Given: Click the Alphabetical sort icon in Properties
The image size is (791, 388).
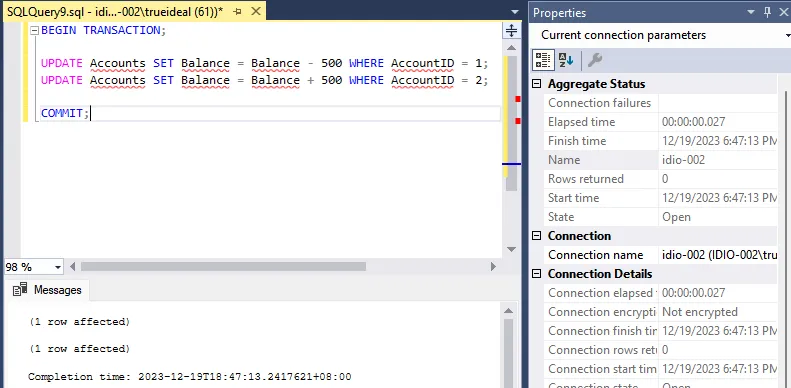Looking at the screenshot, I should [566, 61].
